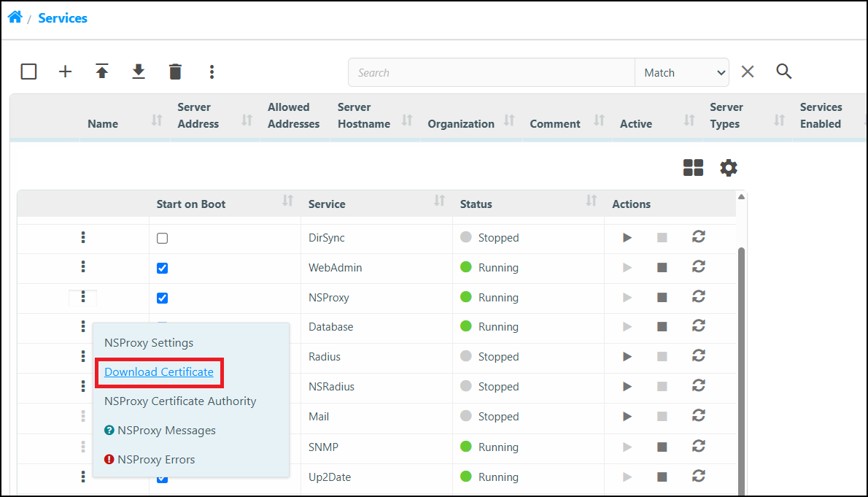Open services settings gear icon
Screen dimensions: 868x497
pos(729,167)
